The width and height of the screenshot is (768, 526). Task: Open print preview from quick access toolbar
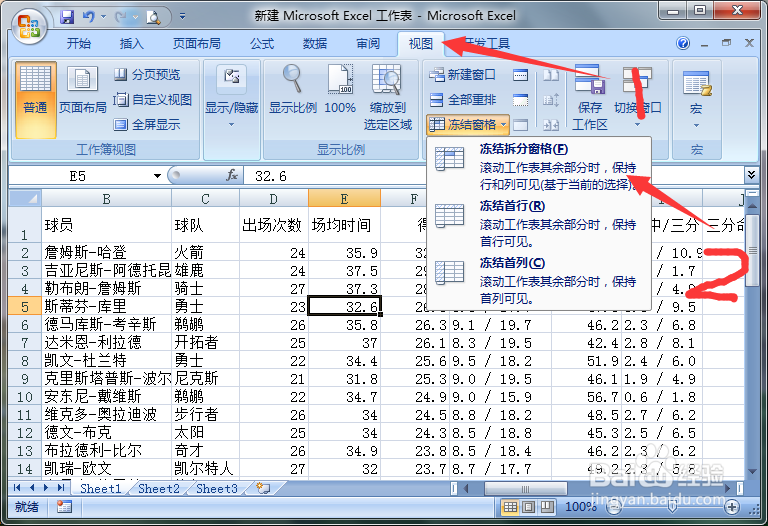tap(153, 18)
